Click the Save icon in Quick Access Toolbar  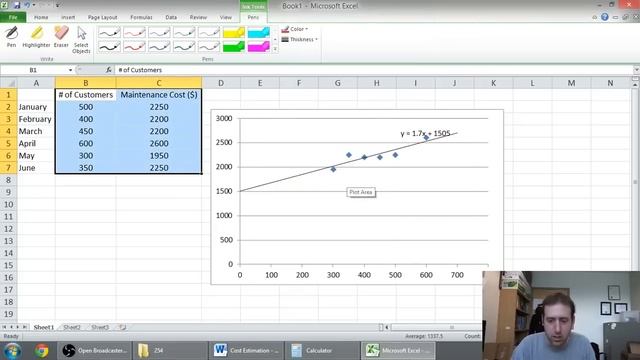pos(17,5)
